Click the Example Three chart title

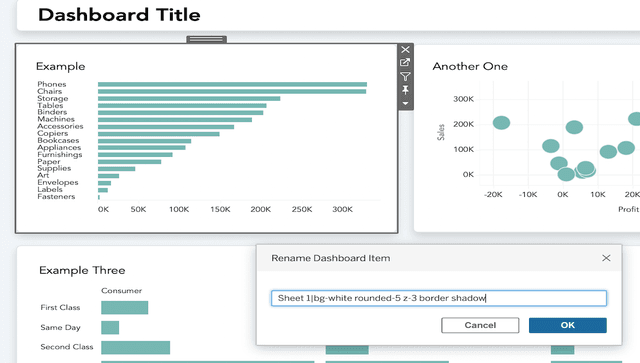point(82,270)
